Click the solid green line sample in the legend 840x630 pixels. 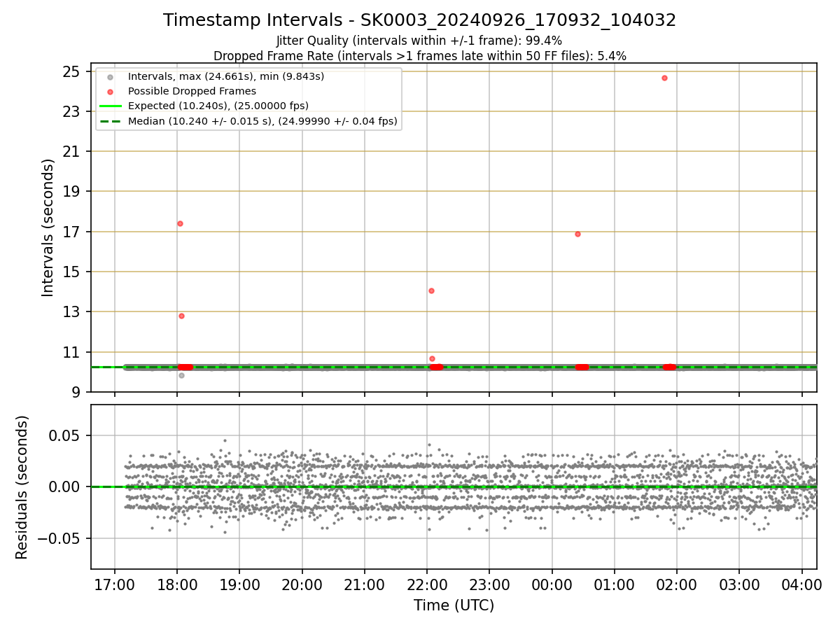tap(110, 106)
